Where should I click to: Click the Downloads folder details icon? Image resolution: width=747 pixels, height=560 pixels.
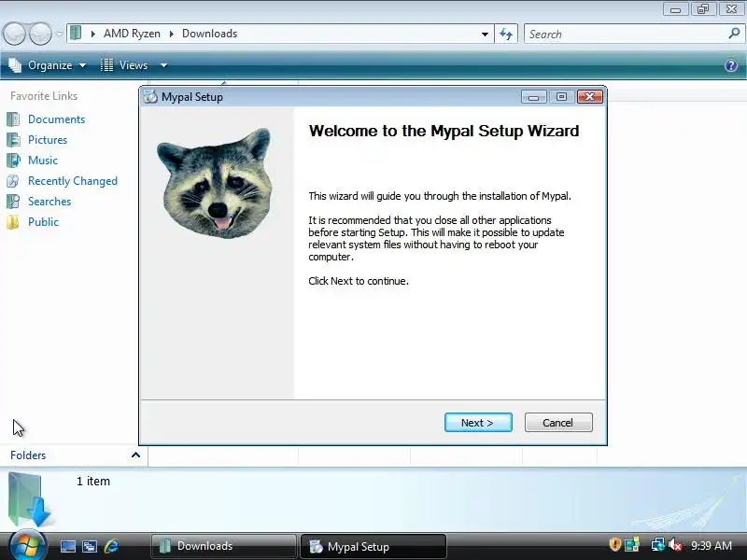tap(30, 499)
